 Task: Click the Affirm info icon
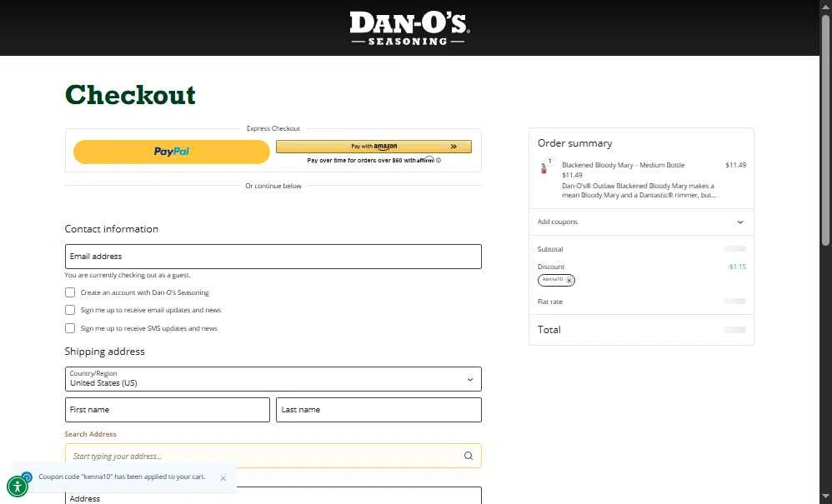(439, 160)
